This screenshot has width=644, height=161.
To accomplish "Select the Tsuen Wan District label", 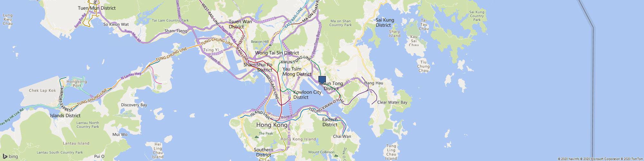I will [240, 24].
